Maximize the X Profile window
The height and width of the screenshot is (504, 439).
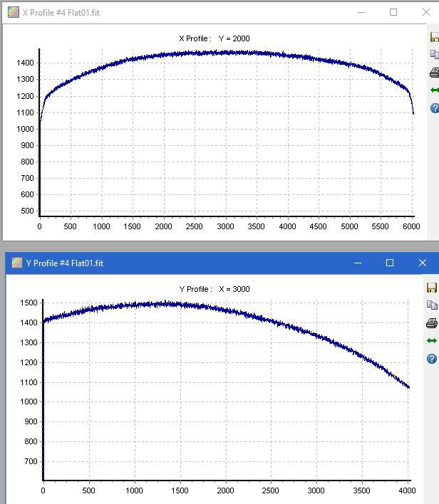(393, 12)
